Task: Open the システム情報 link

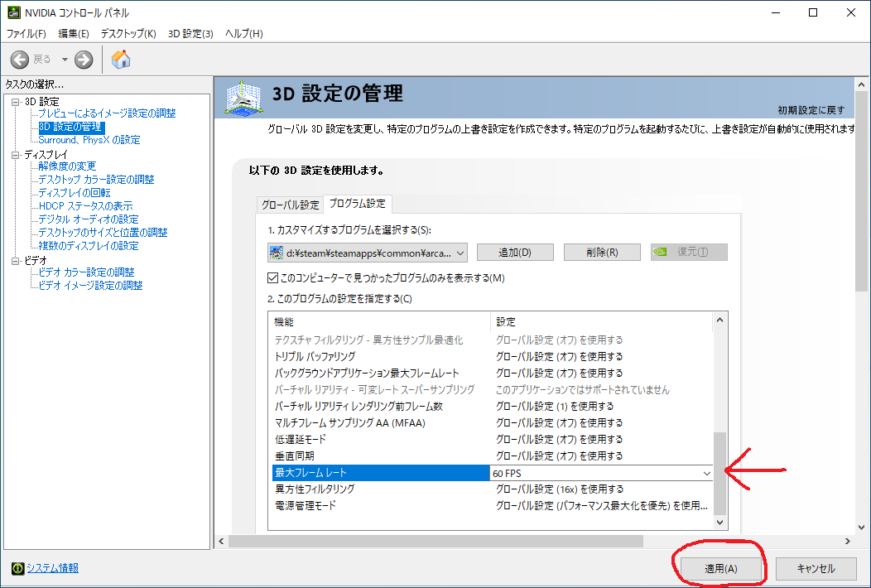Action: (x=53, y=568)
